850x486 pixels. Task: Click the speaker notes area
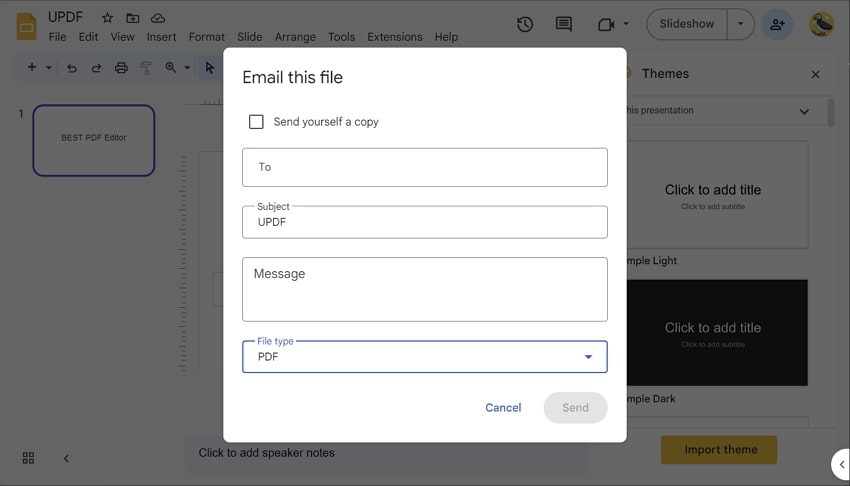[x=387, y=453]
